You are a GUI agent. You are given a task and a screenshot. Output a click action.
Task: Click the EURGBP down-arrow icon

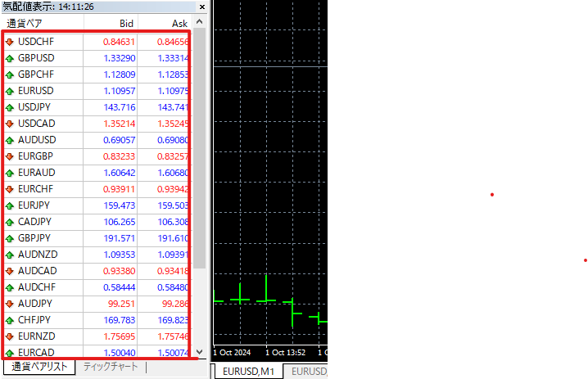point(10,156)
